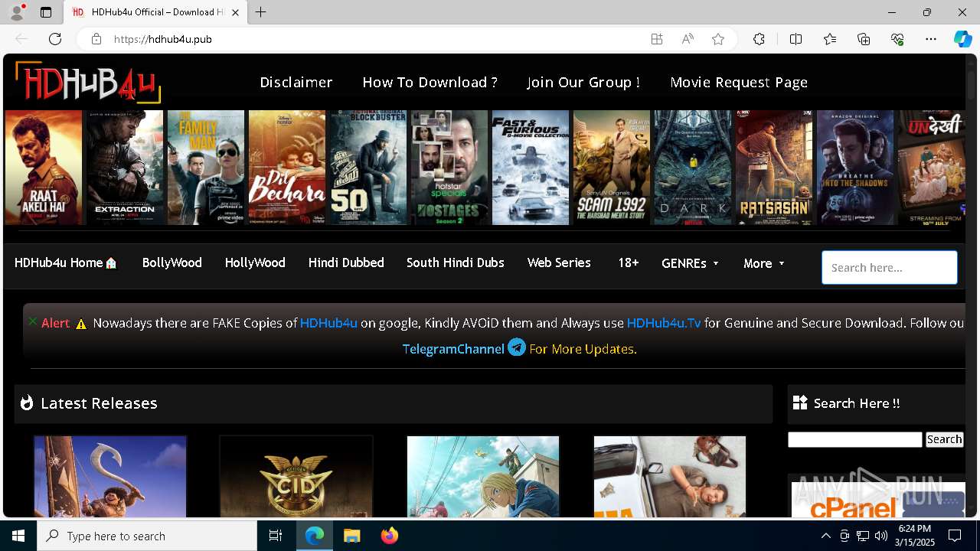This screenshot has width=980, height=551.
Task: Refresh the current page
Action: 55,39
